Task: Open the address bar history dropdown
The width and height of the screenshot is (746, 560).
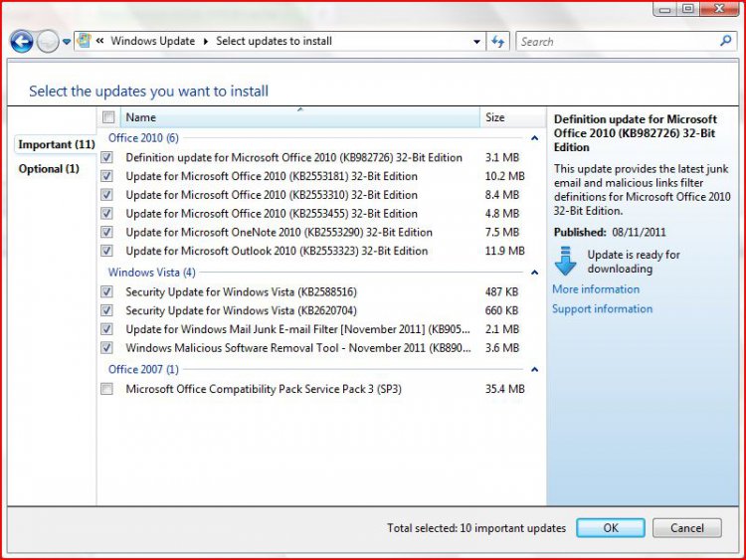Action: click(476, 42)
